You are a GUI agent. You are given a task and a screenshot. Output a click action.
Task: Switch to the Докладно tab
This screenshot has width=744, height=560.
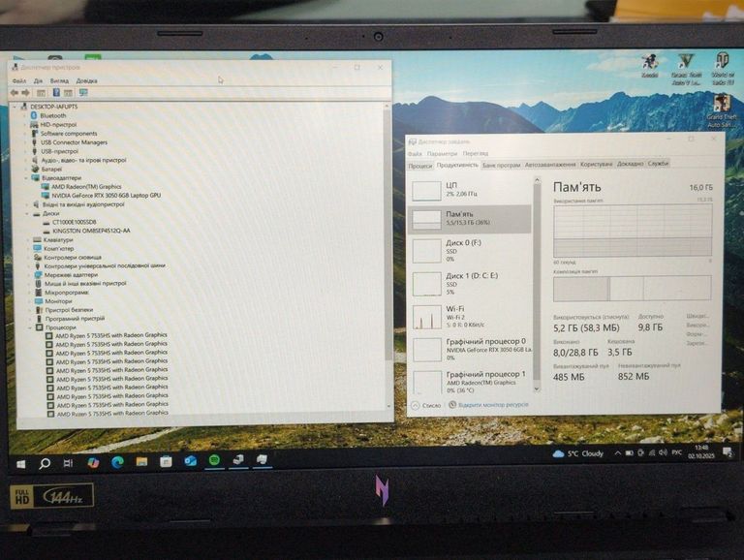pos(630,164)
